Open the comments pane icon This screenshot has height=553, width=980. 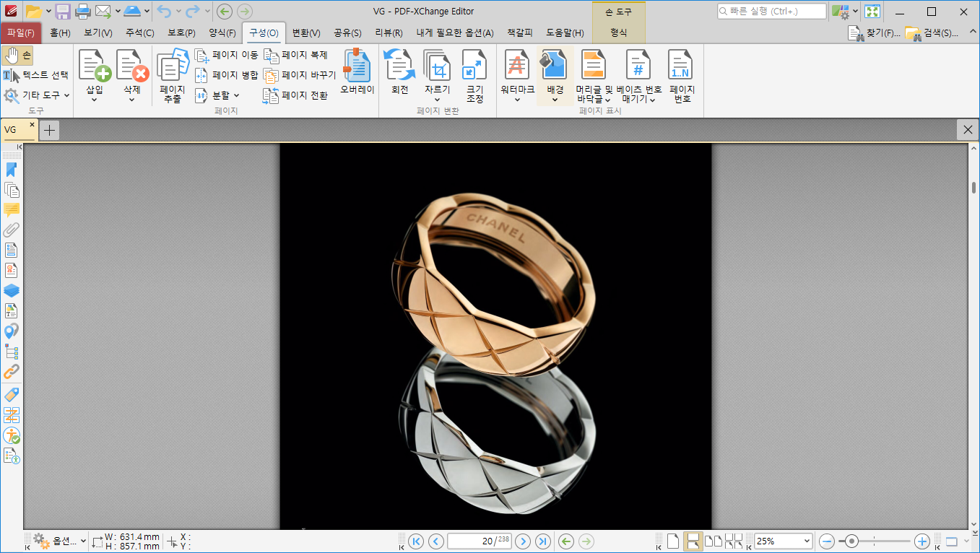coord(12,210)
